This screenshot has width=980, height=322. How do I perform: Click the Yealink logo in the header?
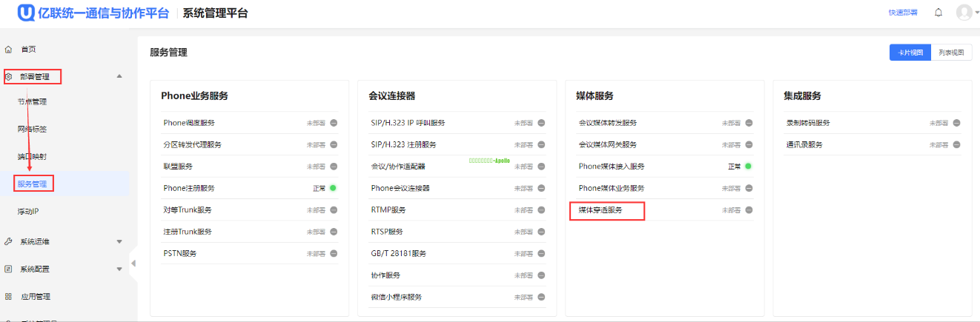click(x=27, y=13)
